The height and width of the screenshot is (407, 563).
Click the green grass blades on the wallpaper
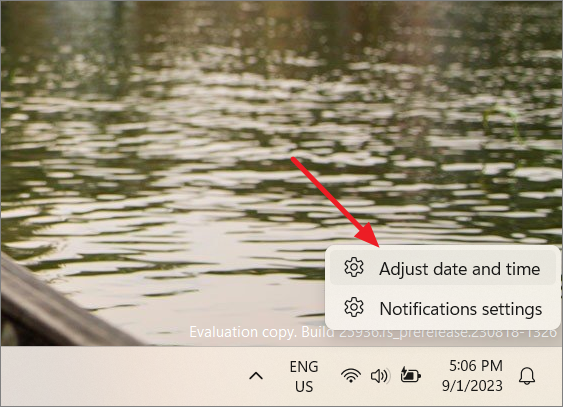point(503,120)
